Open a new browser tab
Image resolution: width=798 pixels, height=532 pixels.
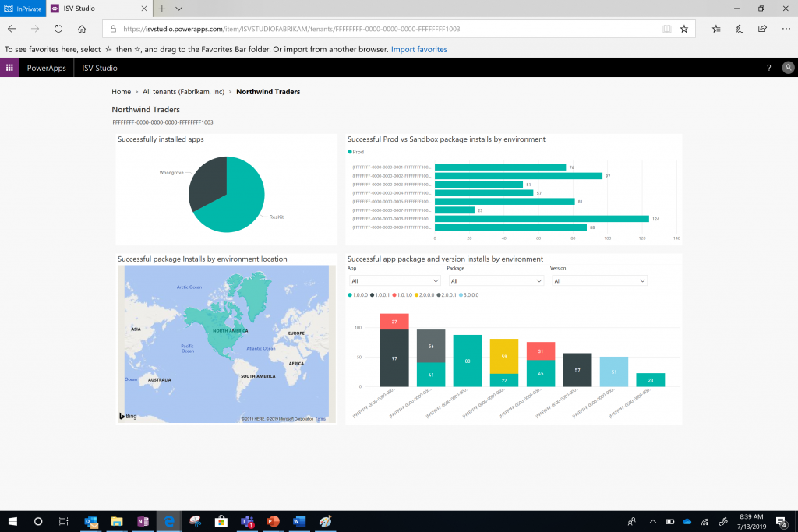(x=162, y=9)
